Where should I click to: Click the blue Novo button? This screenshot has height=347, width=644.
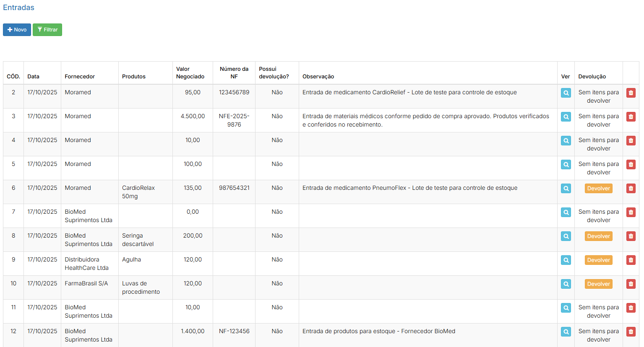[x=17, y=30]
